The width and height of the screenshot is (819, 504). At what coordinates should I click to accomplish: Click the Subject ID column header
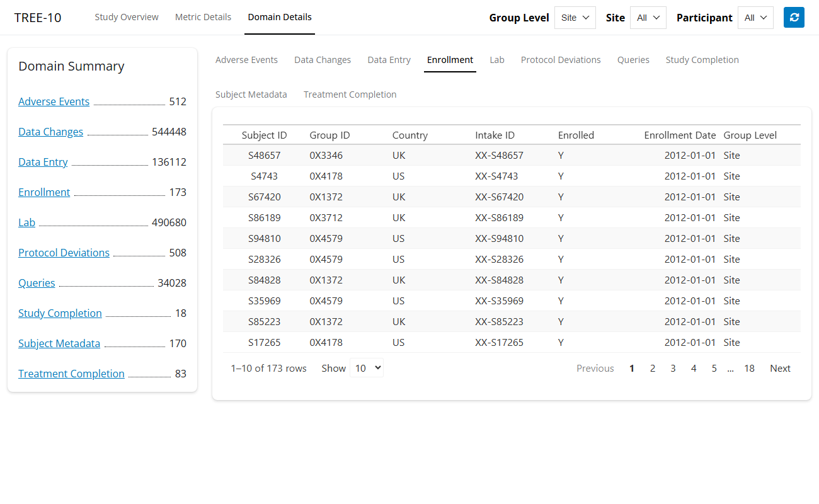pyautogui.click(x=264, y=135)
